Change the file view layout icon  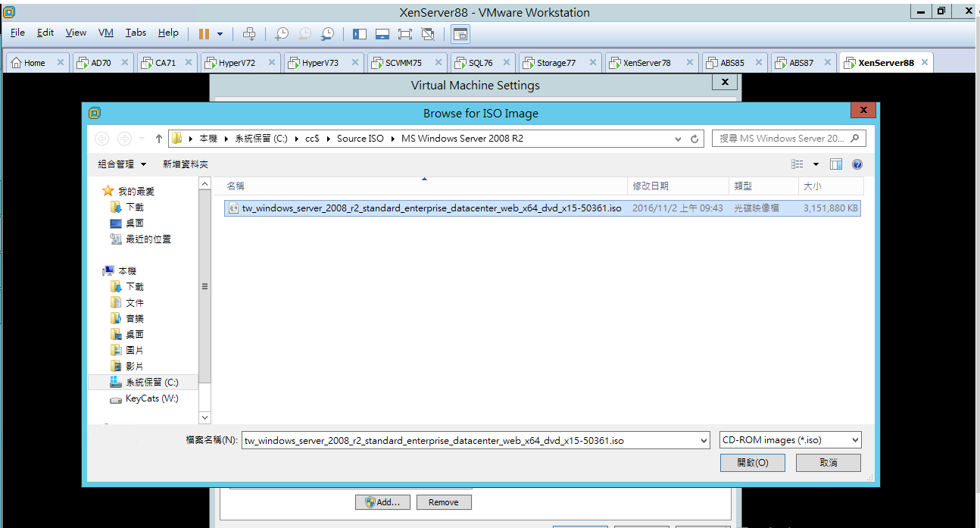click(797, 164)
